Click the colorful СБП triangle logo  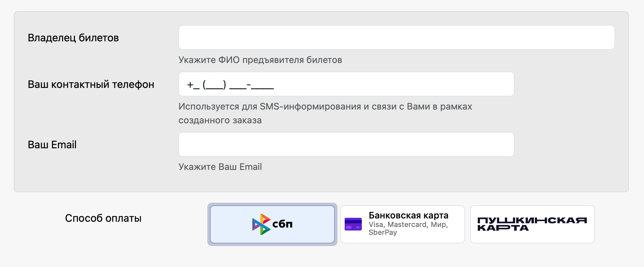click(261, 224)
